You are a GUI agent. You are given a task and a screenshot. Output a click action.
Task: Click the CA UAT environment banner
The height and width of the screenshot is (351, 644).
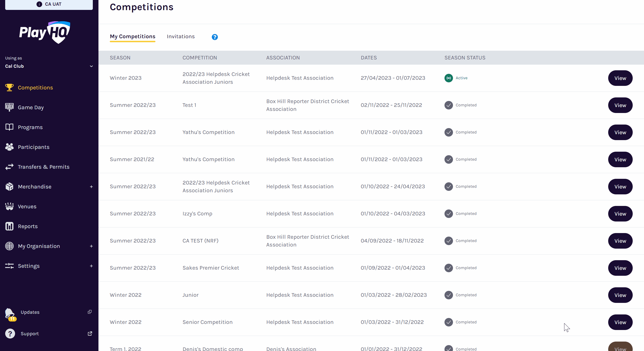pos(49,4)
